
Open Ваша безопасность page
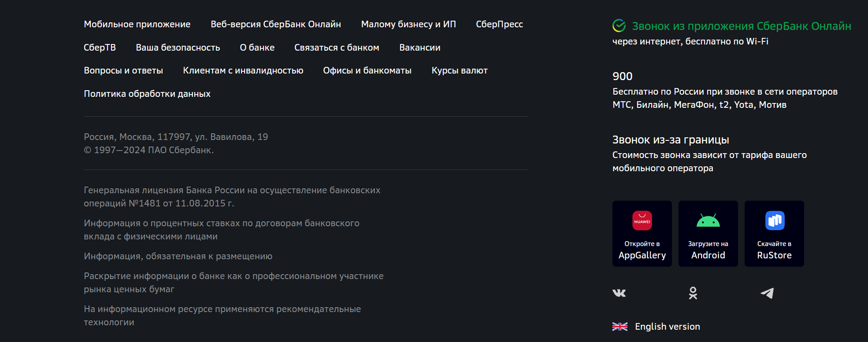[178, 48]
